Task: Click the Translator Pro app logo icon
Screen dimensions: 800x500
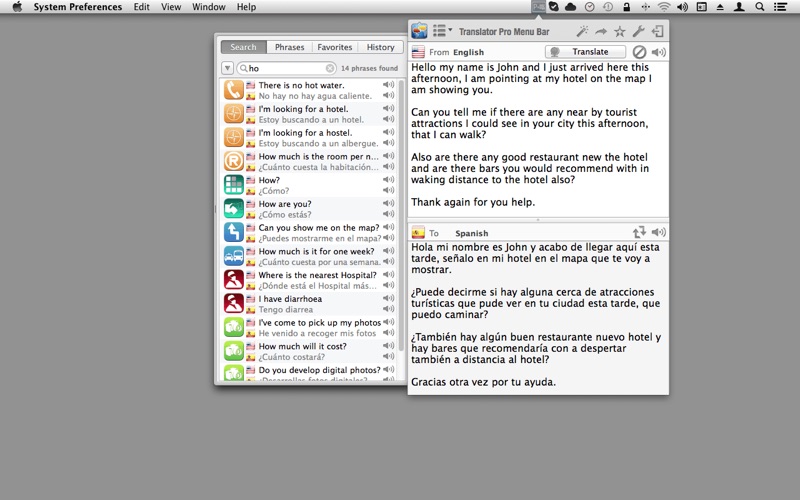Action: 419,31
